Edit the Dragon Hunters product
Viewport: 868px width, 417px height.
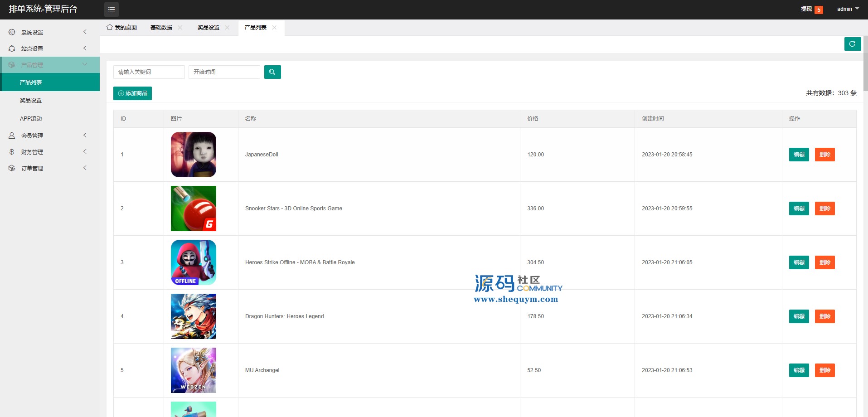pyautogui.click(x=799, y=316)
